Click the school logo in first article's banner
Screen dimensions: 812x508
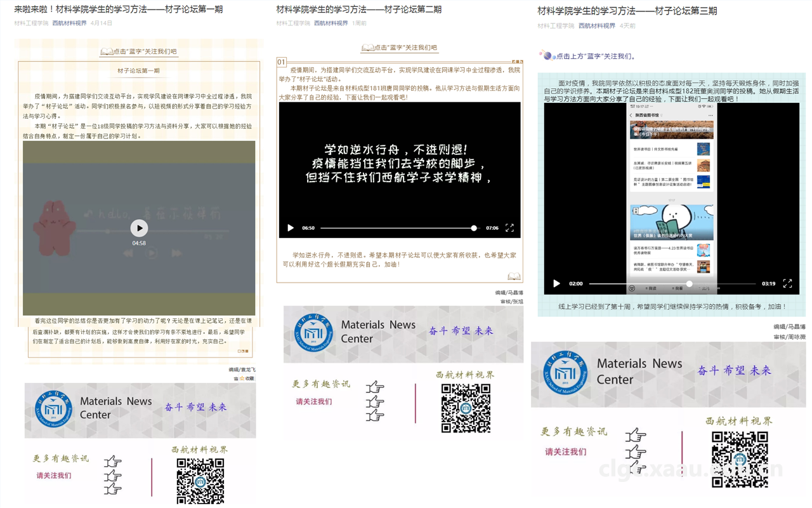coord(53,410)
